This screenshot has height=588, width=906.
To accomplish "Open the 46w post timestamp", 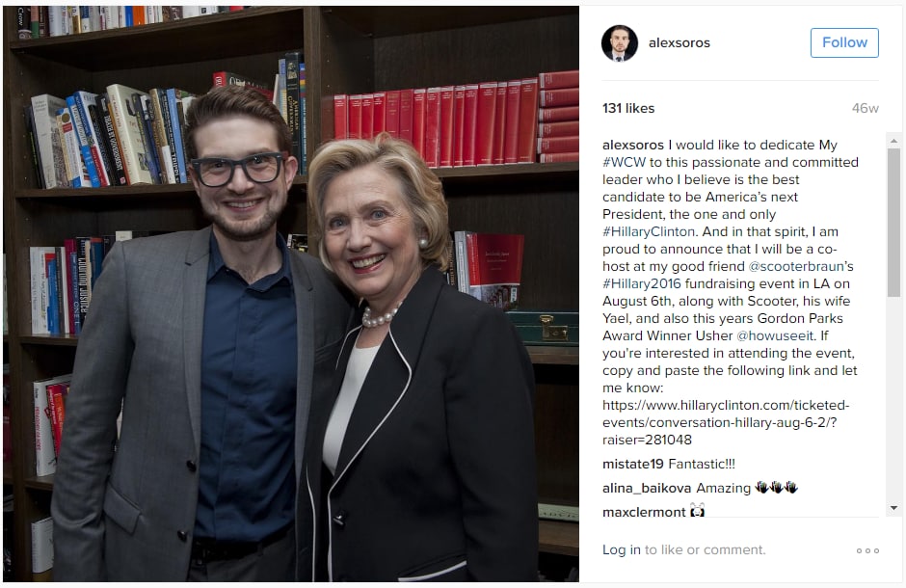I will point(865,108).
